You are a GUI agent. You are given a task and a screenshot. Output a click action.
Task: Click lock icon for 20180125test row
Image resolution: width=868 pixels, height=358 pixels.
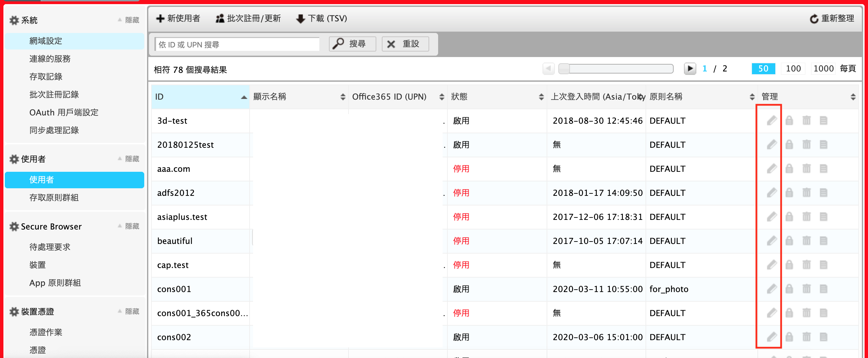click(x=789, y=145)
